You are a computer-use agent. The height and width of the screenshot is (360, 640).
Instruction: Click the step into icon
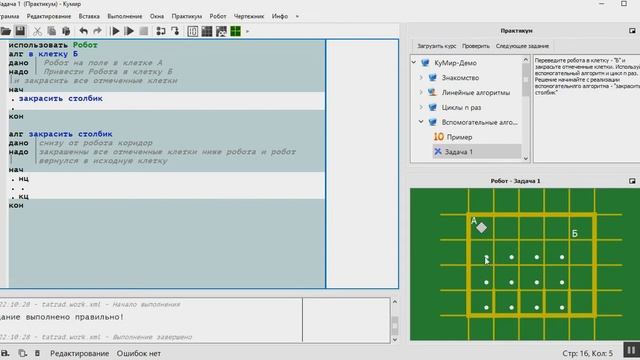[175, 31]
